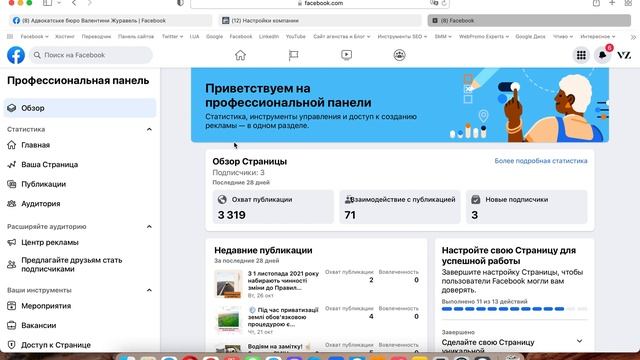The image size is (640, 360).
Task: Open the Переводчик bookmark
Action: tap(96, 36)
